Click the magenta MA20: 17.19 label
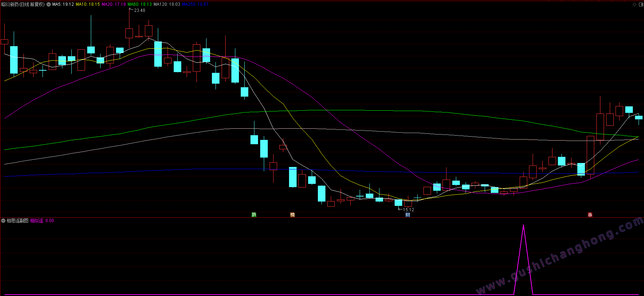This screenshot has height=296, width=644. click(x=114, y=4)
